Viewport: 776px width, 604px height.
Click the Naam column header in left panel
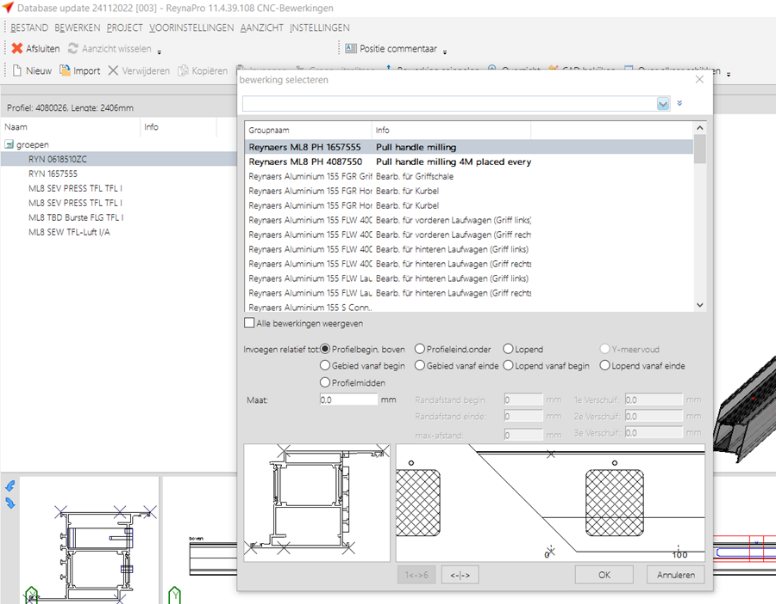pyautogui.click(x=71, y=127)
